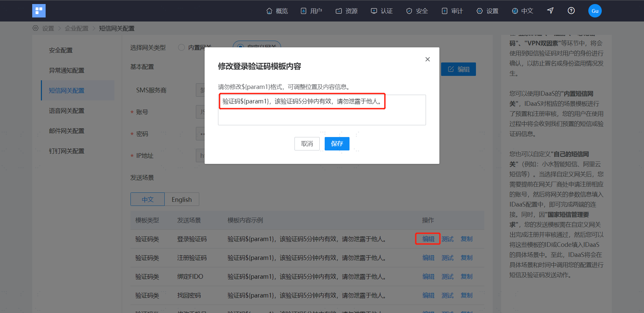
Task: Click 复制 for the 绑定FIDO row
Action: point(467,277)
